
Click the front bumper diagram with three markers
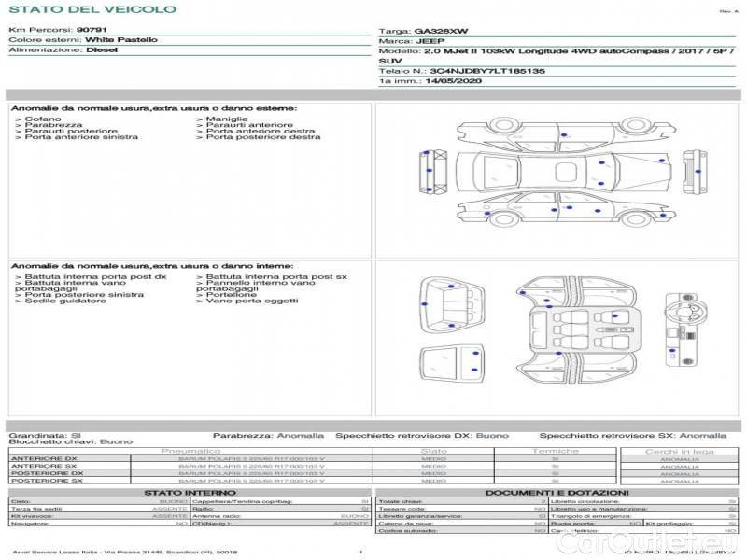433,172
